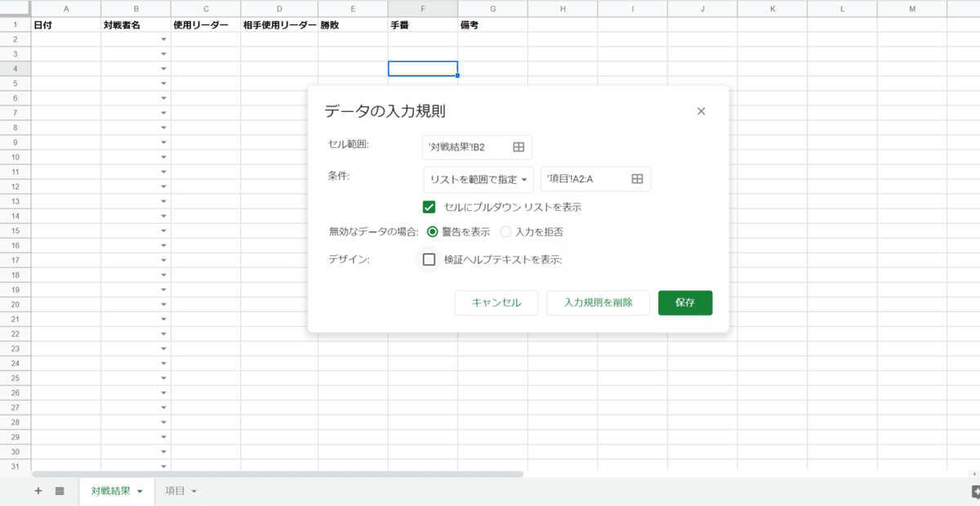This screenshot has width=980, height=506.
Task: Open the cell range picker grid icon
Action: click(x=520, y=147)
